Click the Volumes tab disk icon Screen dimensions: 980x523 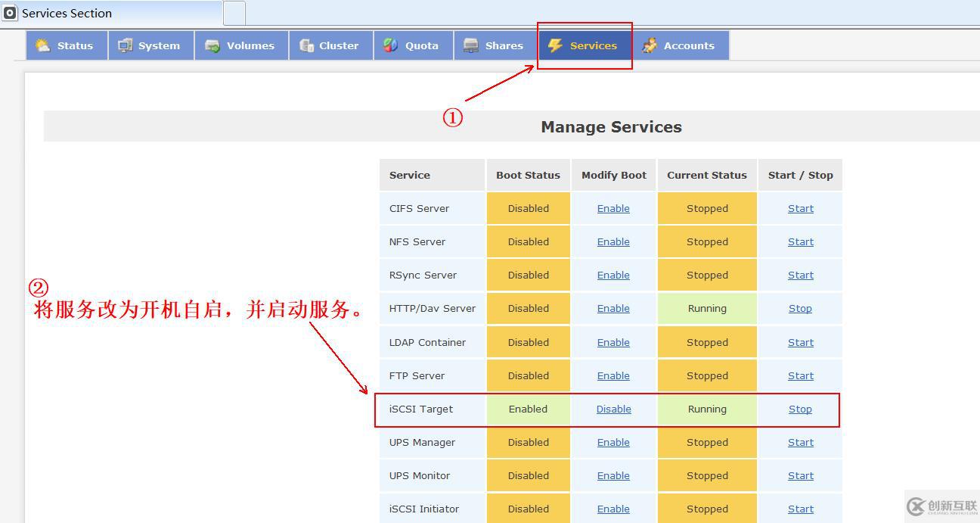[212, 45]
